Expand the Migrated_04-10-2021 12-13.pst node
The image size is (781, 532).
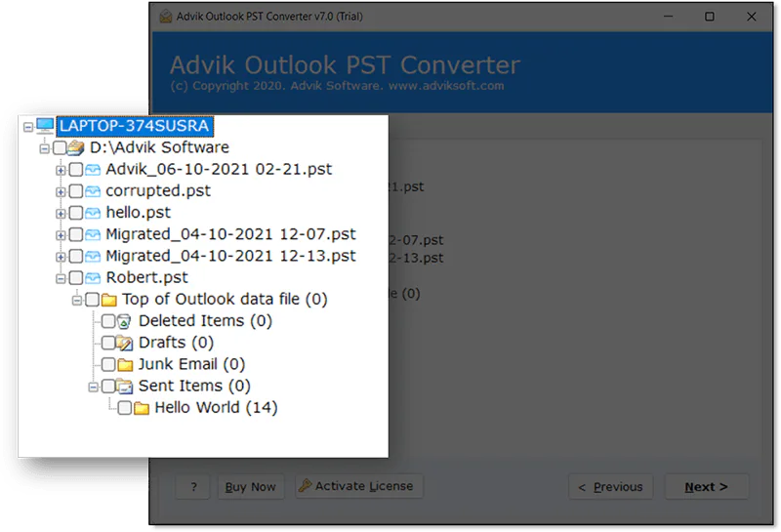pyautogui.click(x=61, y=257)
